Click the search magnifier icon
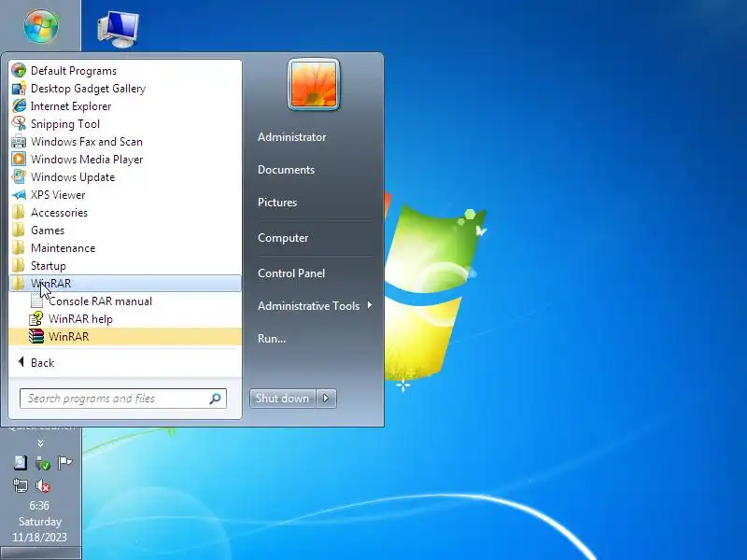 click(216, 399)
